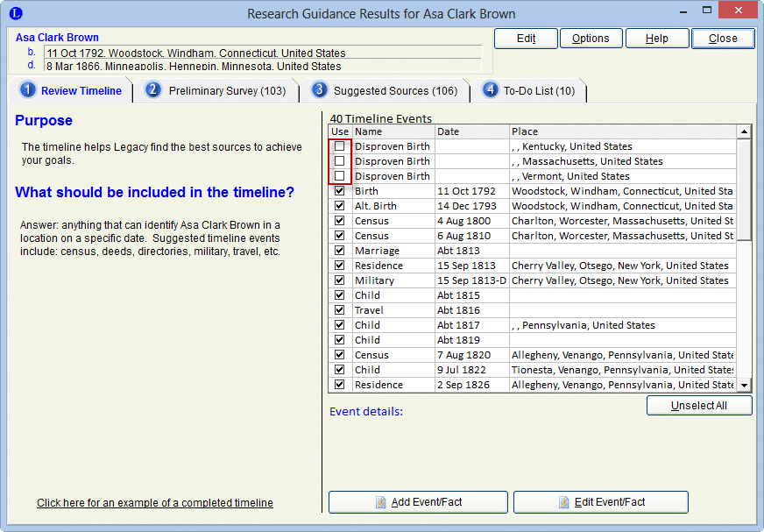Image resolution: width=764 pixels, height=532 pixels.
Task: Click the timeline list scrollbar thumb
Action: click(x=744, y=189)
